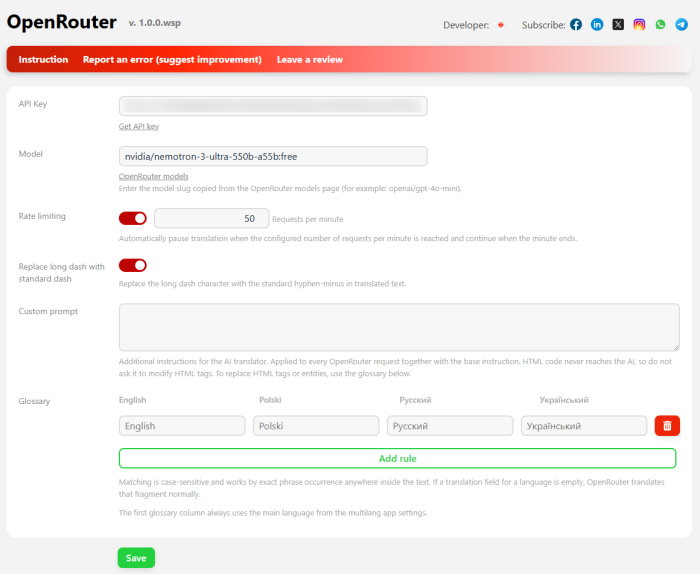Click the English column header

(x=133, y=400)
